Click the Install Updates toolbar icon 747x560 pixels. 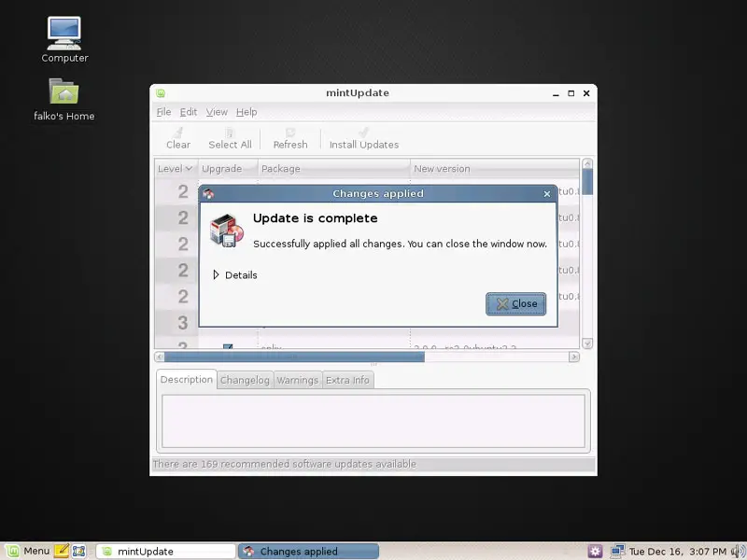[363, 138]
